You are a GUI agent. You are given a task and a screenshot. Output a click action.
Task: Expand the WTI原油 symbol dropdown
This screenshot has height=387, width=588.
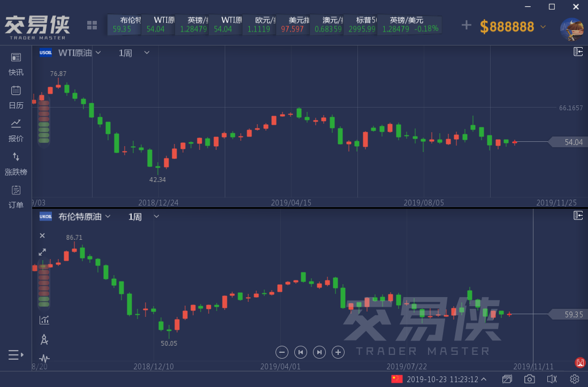point(98,52)
